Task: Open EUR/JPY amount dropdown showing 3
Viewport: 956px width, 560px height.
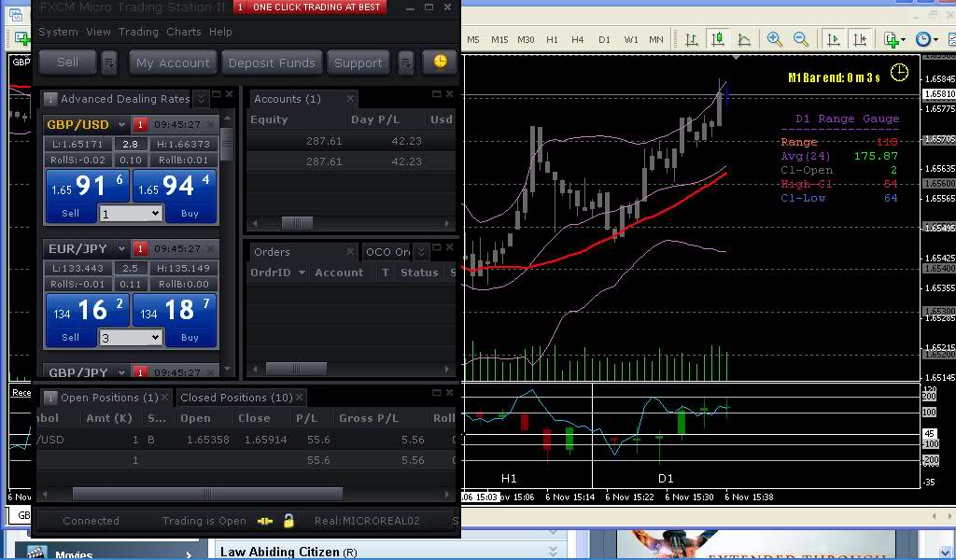Action: click(131, 338)
